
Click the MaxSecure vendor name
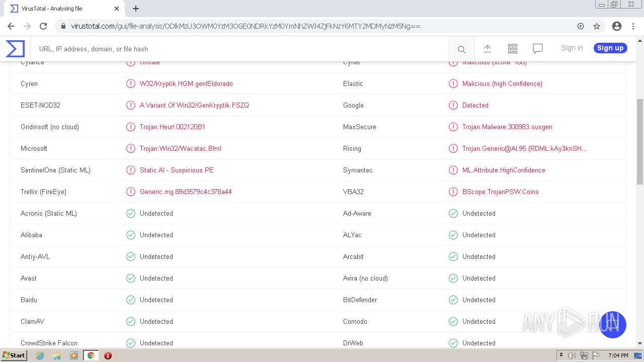click(x=360, y=127)
